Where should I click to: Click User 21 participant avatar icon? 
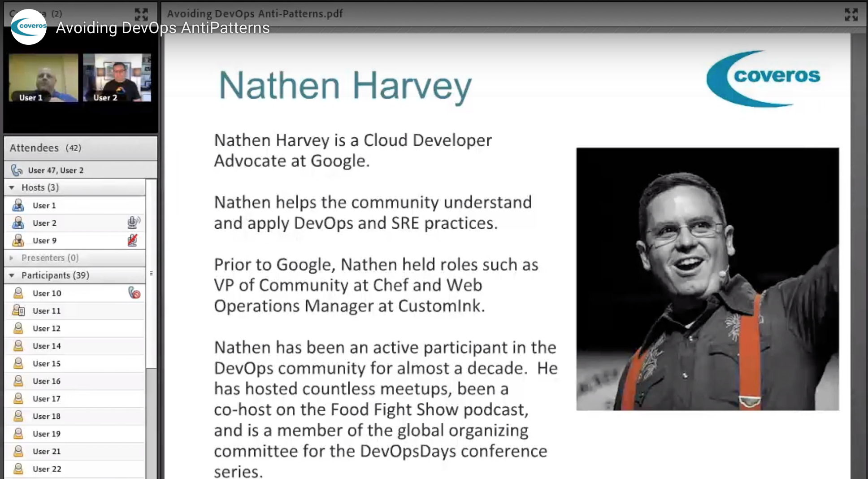18,451
